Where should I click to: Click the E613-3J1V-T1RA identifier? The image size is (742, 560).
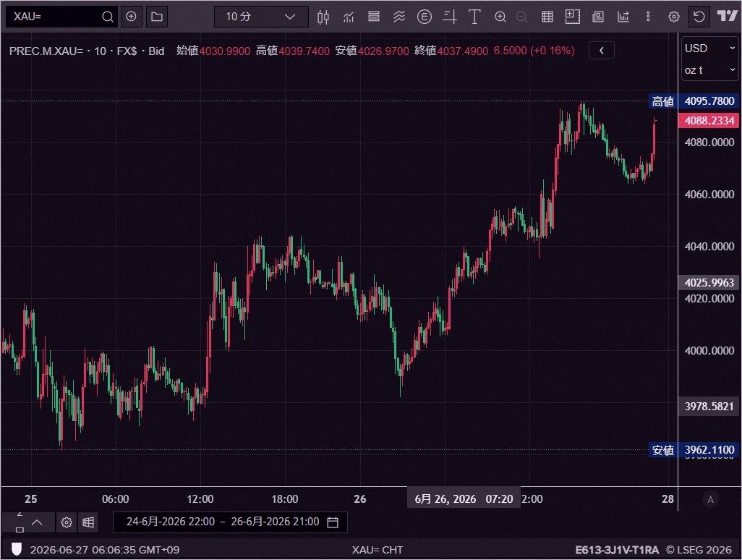[617, 550]
